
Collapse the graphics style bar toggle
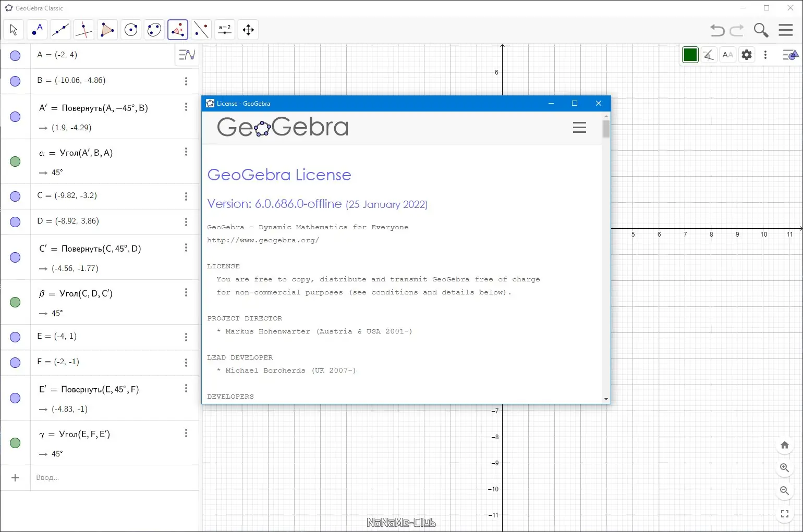[x=790, y=55]
